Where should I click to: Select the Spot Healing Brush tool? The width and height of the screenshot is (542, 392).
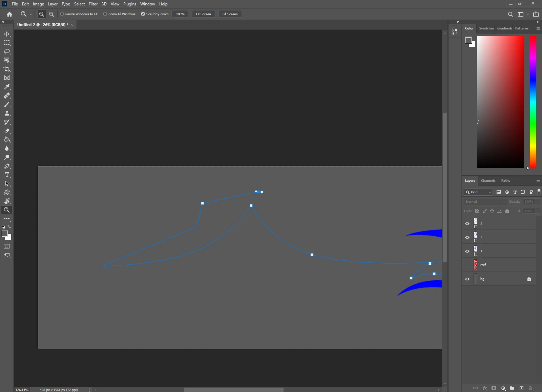point(7,95)
